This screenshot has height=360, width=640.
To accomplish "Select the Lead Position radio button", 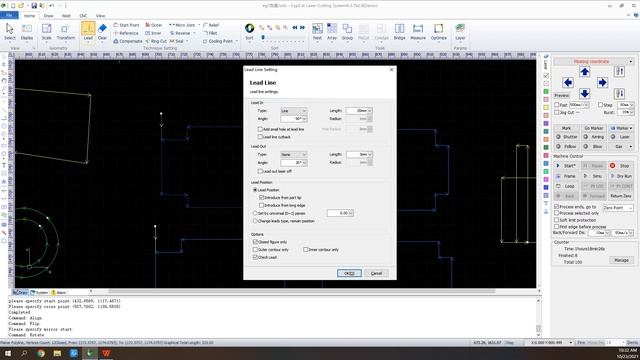I will (x=255, y=190).
